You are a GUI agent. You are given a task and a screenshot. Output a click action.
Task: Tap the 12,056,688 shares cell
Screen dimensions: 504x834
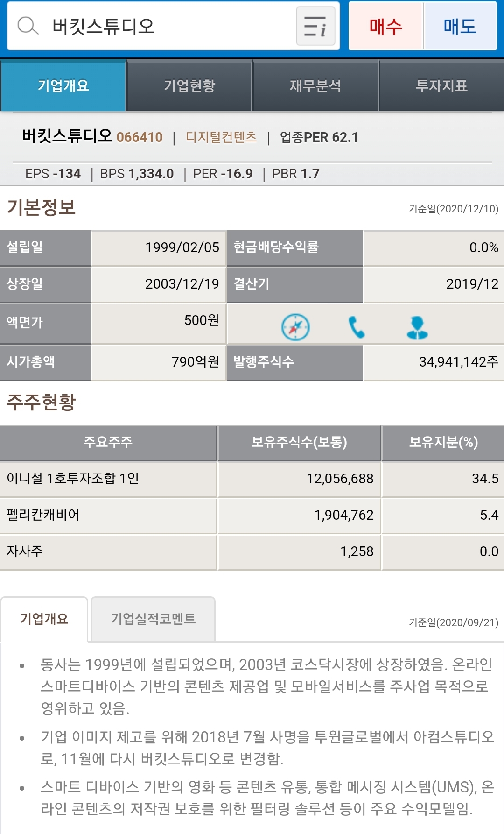(x=299, y=479)
